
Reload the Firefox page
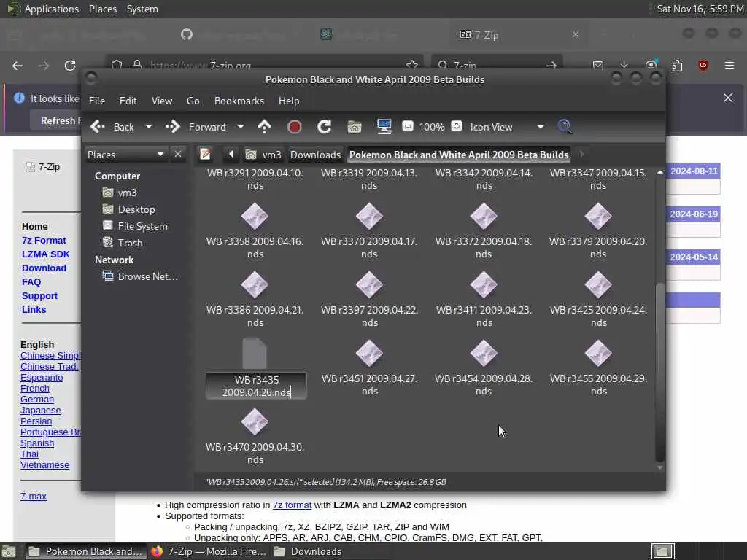pos(70,65)
